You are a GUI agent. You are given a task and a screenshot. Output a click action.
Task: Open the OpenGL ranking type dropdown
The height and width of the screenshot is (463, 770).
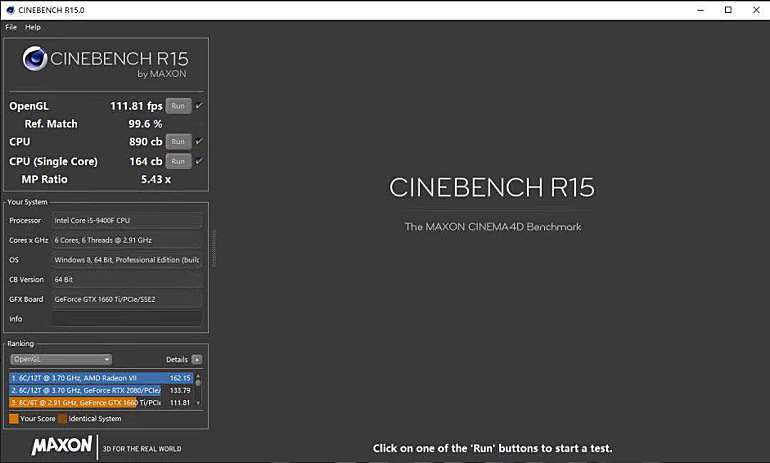pyautogui.click(x=60, y=359)
